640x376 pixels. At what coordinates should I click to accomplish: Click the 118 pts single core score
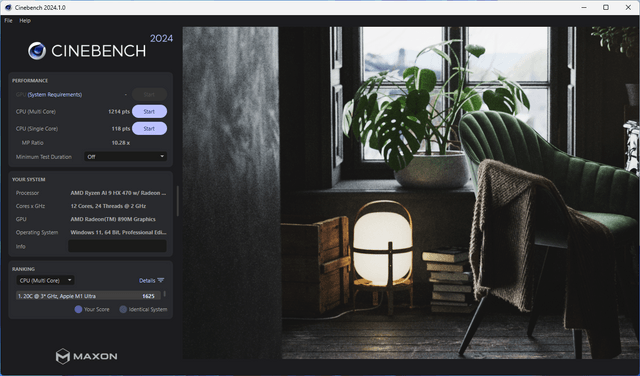point(121,129)
